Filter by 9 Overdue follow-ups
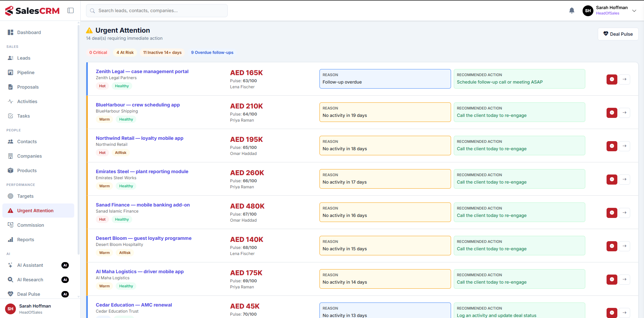Image resolution: width=644 pixels, height=318 pixels. click(212, 53)
